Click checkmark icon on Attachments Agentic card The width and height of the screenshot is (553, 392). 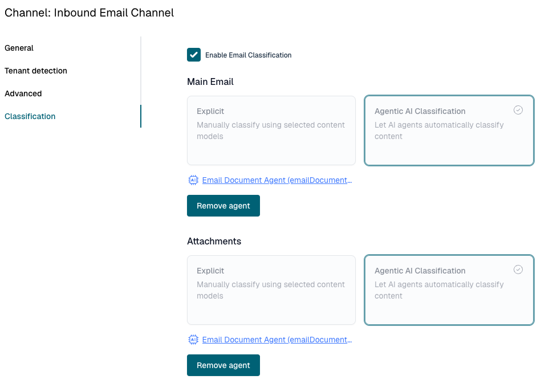(x=518, y=269)
